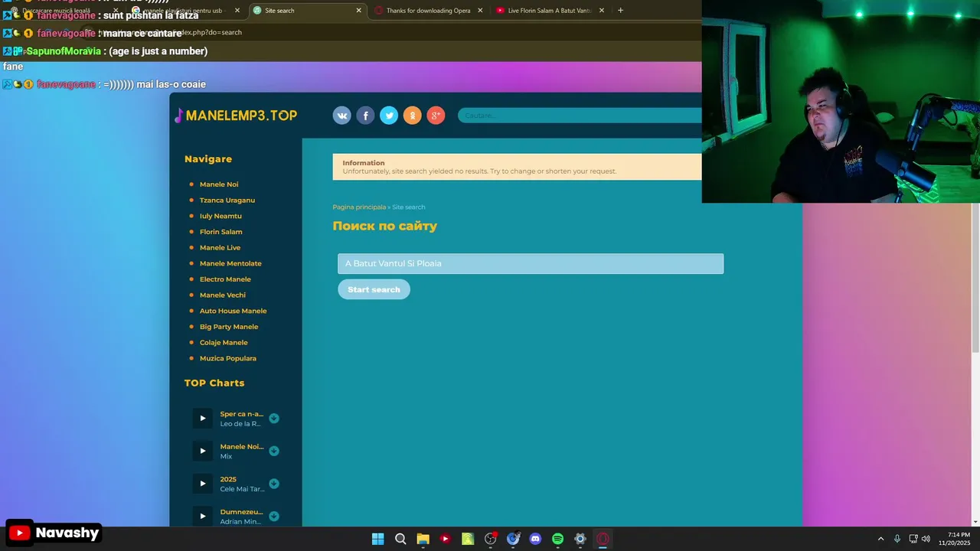
Task: Open the Sper ca n-a... song title
Action: [242, 414]
